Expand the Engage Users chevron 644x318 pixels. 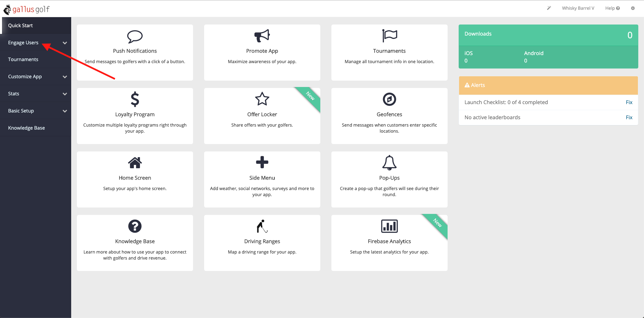click(65, 43)
